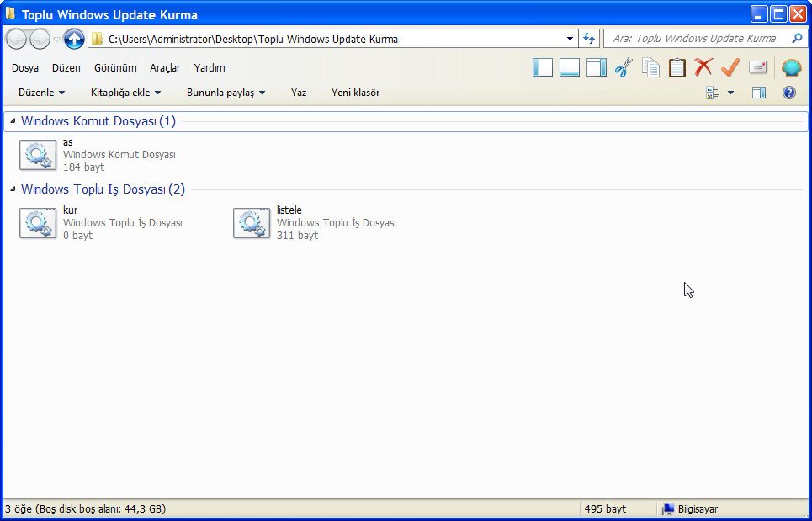Open Properties with the orange checkmark icon
812x521 pixels.
pyautogui.click(x=730, y=67)
